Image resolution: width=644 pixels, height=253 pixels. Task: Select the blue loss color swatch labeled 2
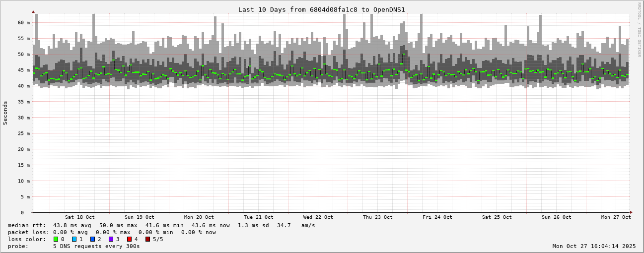coord(92,239)
